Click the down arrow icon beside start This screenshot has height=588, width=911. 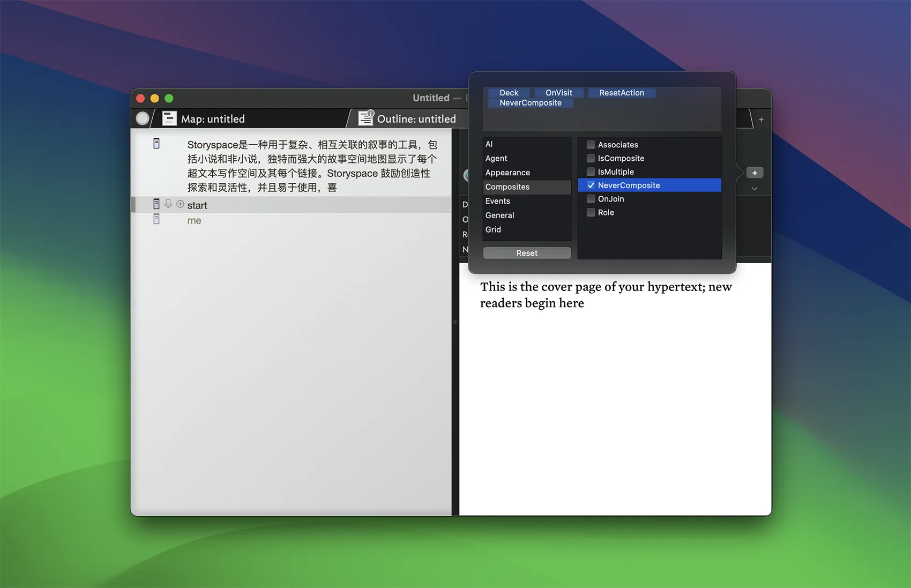(168, 204)
